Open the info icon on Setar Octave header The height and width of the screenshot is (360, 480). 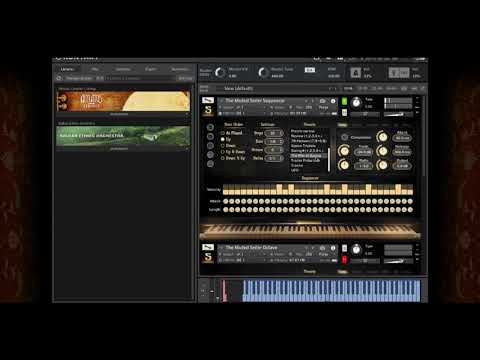(x=333, y=248)
